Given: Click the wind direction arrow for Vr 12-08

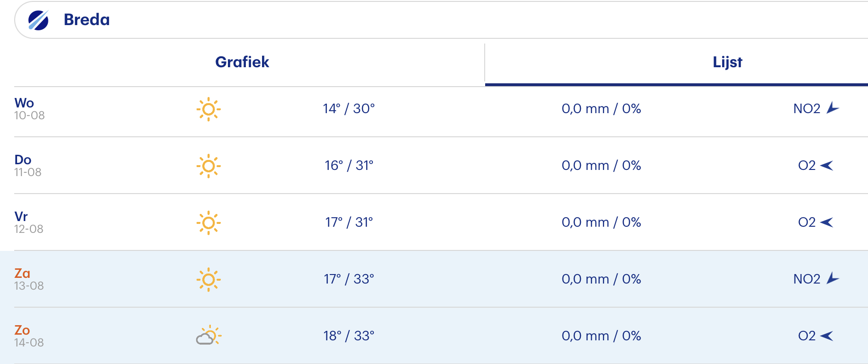Looking at the screenshot, I should click(826, 222).
